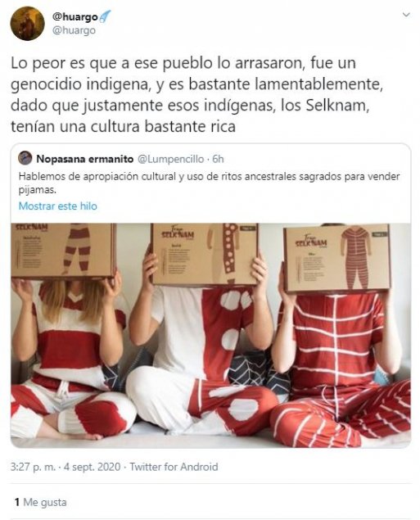
Task: Click Nopasana ermanito display name
Action: tap(85, 159)
